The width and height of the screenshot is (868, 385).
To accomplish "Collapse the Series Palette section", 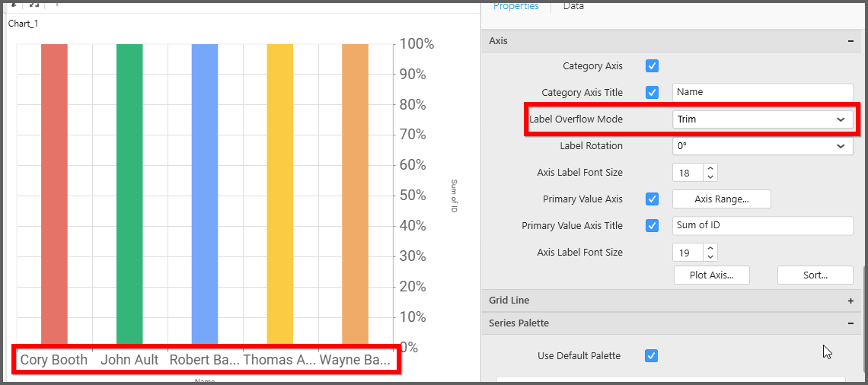I will [850, 323].
